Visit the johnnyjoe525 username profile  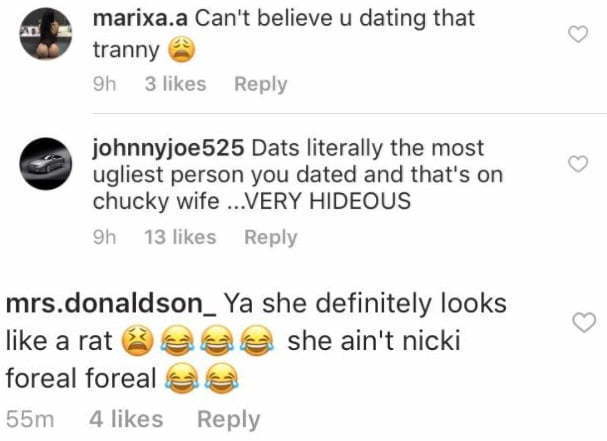pyautogui.click(x=168, y=149)
